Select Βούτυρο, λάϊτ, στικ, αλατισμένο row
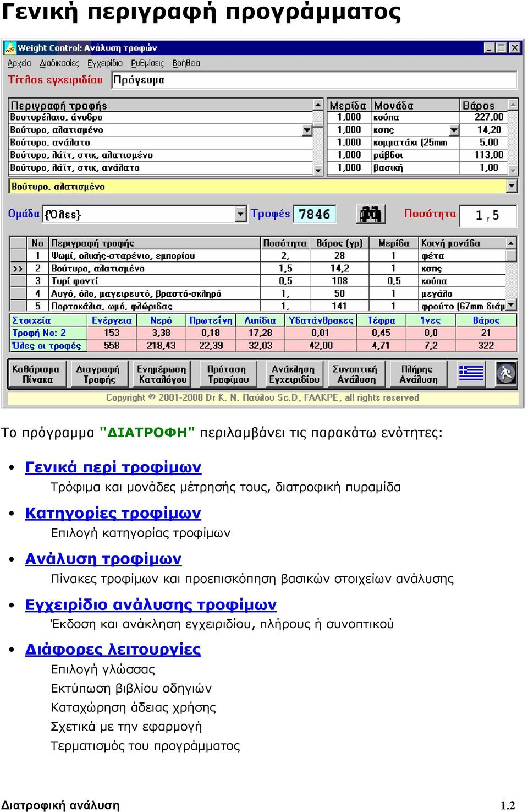528x812 pixels. tap(161, 155)
